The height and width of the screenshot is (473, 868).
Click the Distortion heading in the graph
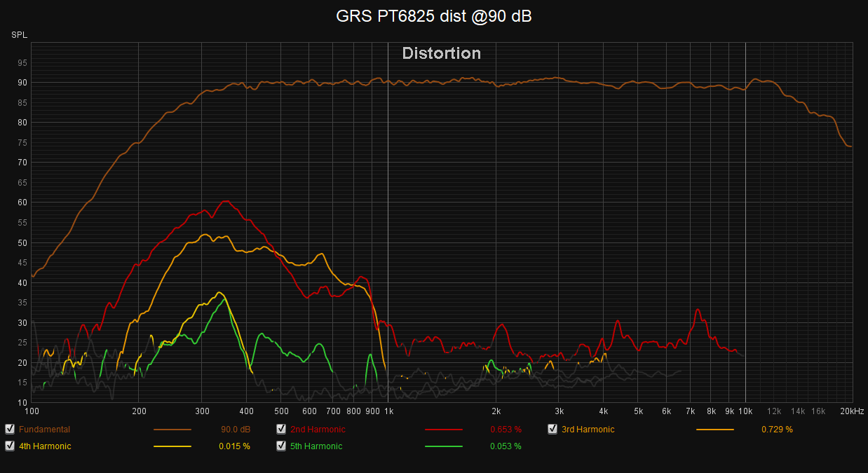pyautogui.click(x=442, y=53)
